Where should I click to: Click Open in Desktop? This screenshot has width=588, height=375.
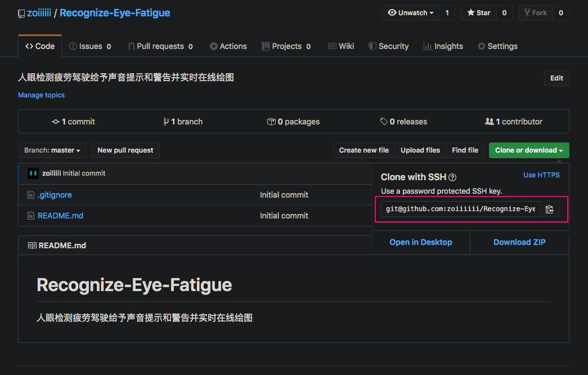(421, 242)
